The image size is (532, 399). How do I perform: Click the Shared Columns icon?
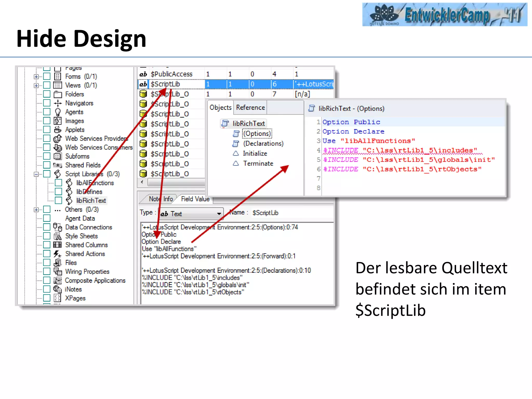click(58, 245)
